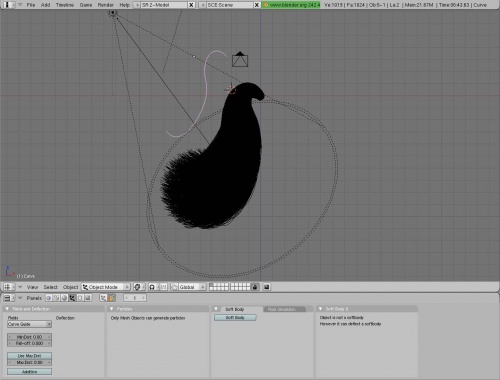The height and width of the screenshot is (380, 500).
Task: Open the View menu in 3D header
Action: 32,287
